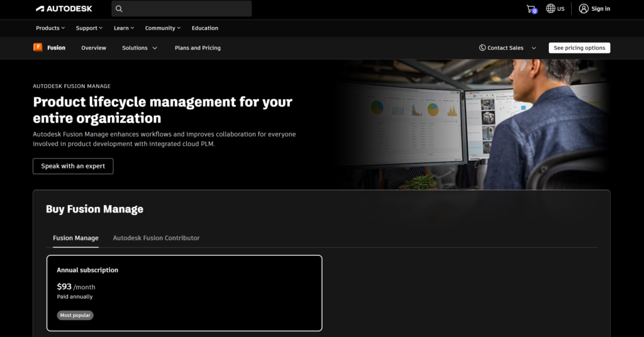
Task: Open the Solutions dropdown chevron
Action: (x=155, y=48)
